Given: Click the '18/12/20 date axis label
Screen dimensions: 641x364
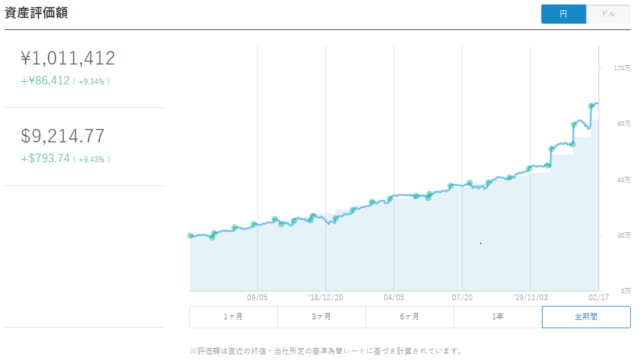Looking at the screenshot, I should coord(325,297).
